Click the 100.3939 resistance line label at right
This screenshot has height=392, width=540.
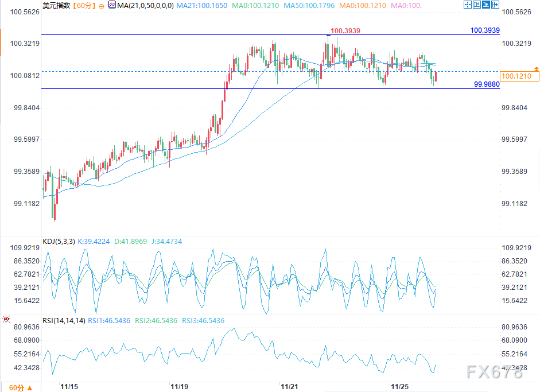(x=485, y=30)
